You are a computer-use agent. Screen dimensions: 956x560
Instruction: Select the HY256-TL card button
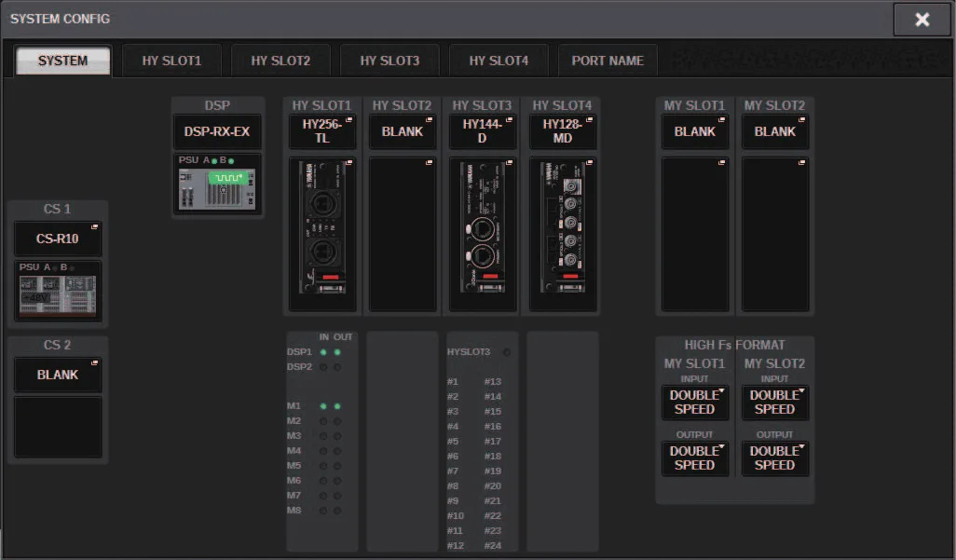coord(321,131)
